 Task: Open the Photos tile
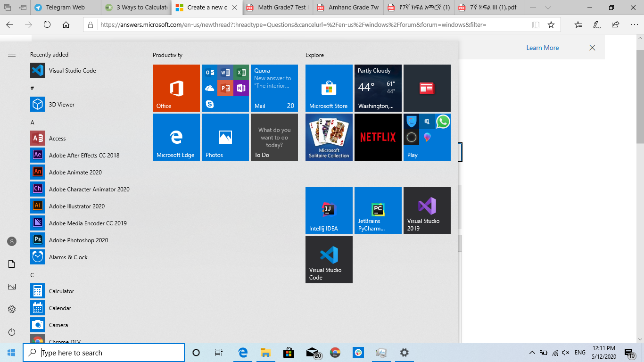225,137
